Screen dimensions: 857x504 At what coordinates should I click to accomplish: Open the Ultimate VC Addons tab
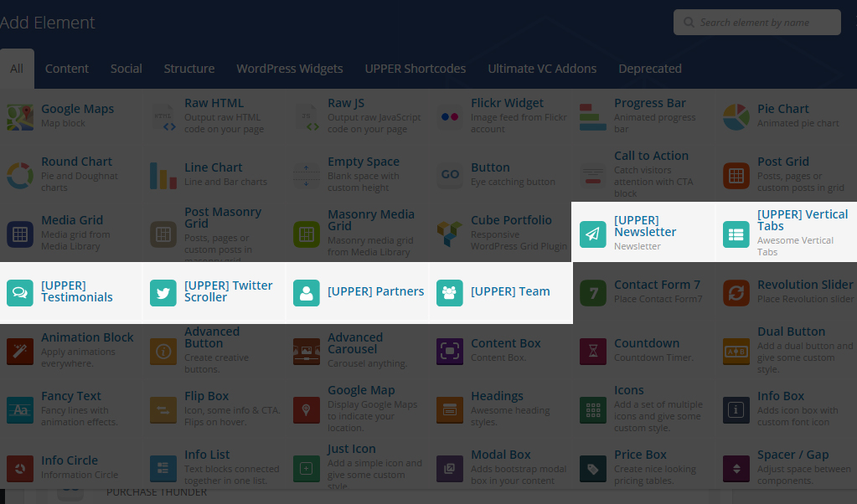(x=542, y=69)
